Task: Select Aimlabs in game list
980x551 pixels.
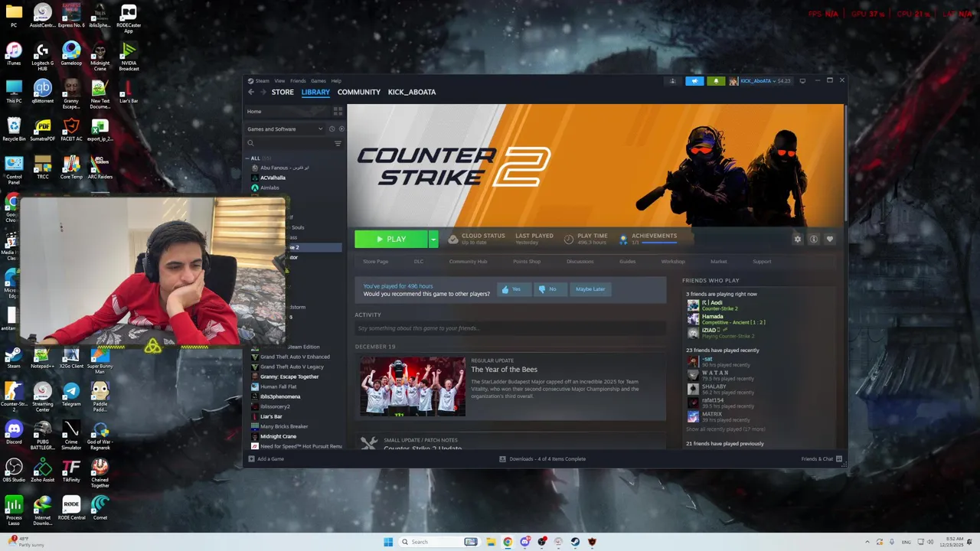Action: click(269, 187)
